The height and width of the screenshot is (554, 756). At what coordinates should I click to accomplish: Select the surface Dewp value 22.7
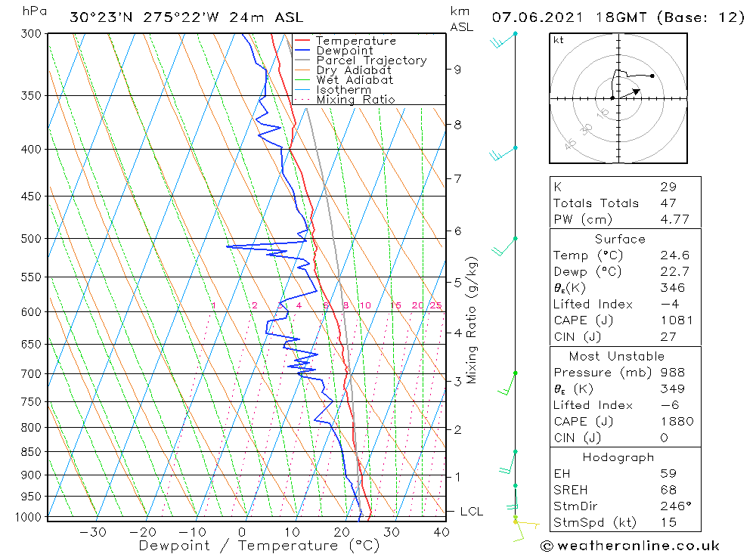point(674,271)
